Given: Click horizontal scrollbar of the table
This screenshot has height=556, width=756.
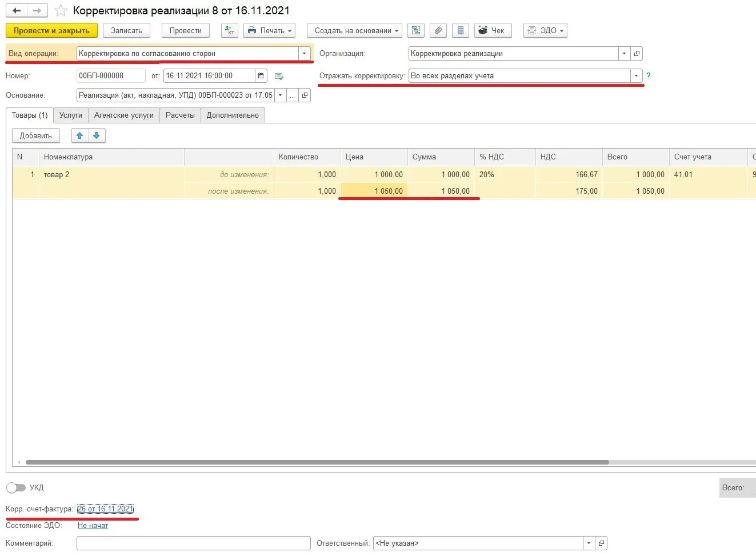Looking at the screenshot, I should (x=317, y=462).
